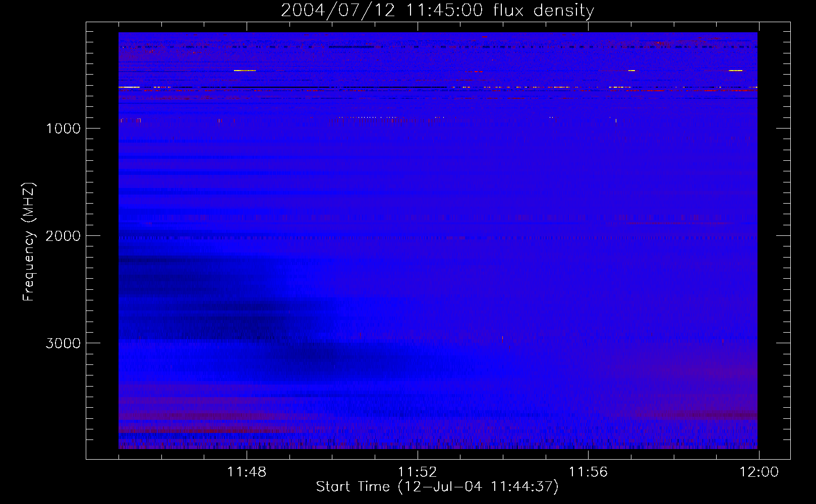This screenshot has width=816, height=504.
Task: Click the plot title '2004/07/12 11:45:00 flux density'
Action: pos(437,11)
